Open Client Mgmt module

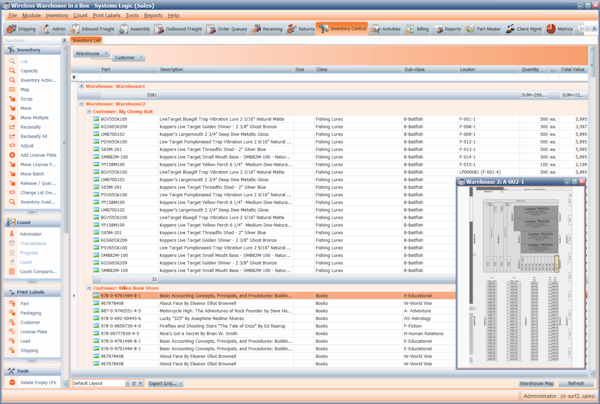coord(523,29)
